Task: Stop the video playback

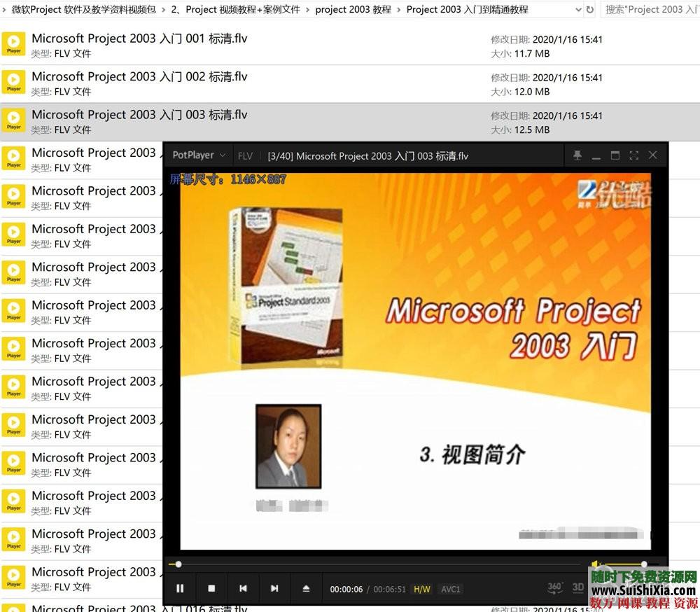Action: point(211,589)
